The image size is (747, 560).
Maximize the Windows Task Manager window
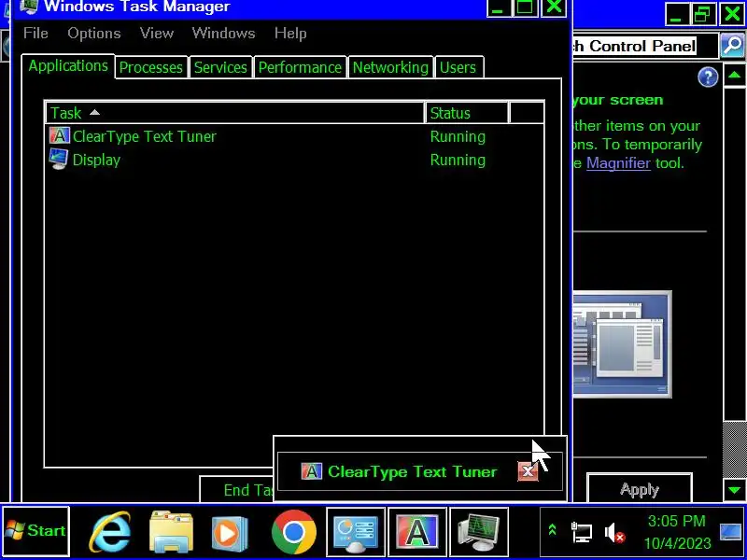tap(525, 7)
